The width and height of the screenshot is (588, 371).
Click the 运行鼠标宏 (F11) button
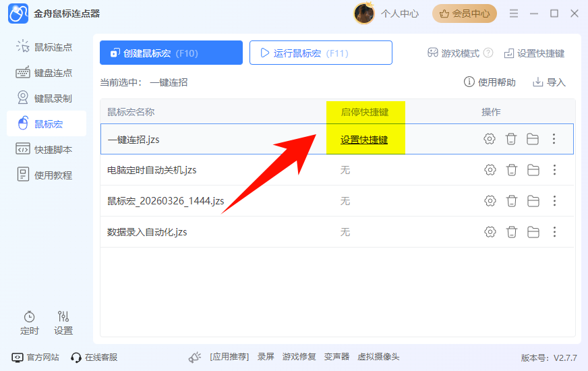pos(320,53)
